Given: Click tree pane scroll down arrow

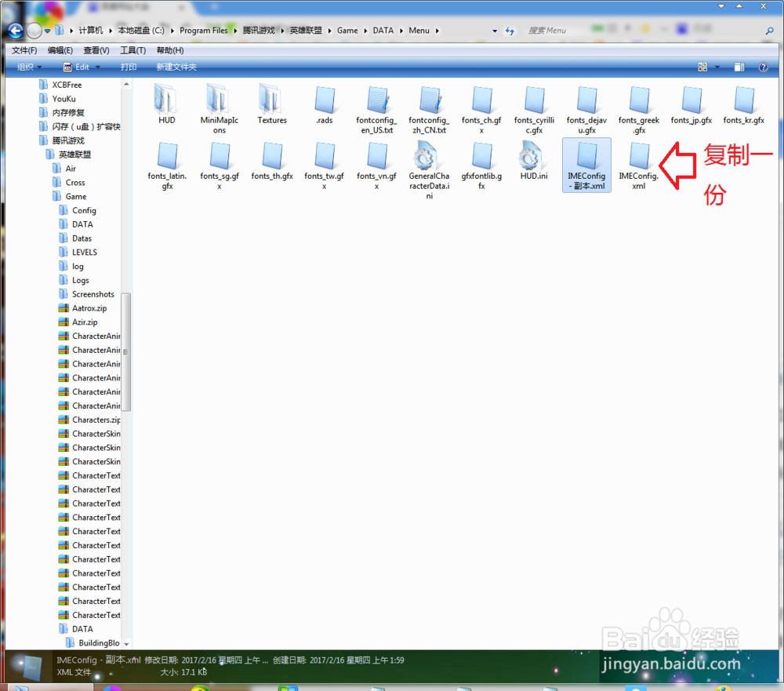Looking at the screenshot, I should [x=126, y=645].
